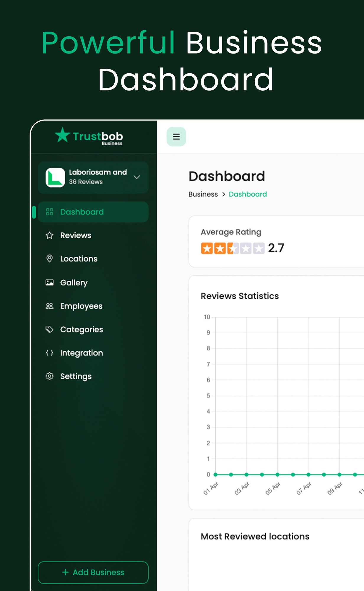Click the Most Reviewed locations heading
The image size is (364, 591).
[255, 536]
